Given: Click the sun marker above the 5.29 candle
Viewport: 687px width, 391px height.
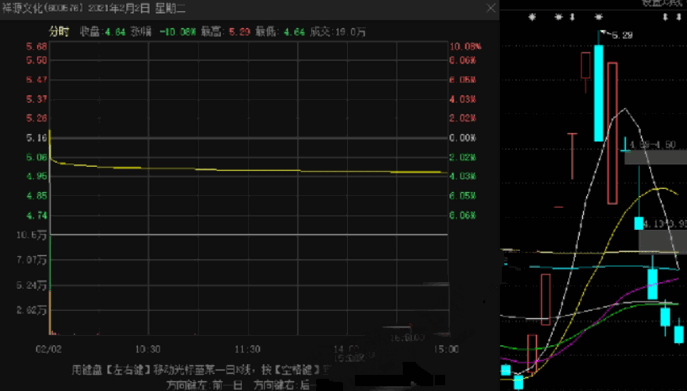Looking at the screenshot, I should click(x=598, y=17).
